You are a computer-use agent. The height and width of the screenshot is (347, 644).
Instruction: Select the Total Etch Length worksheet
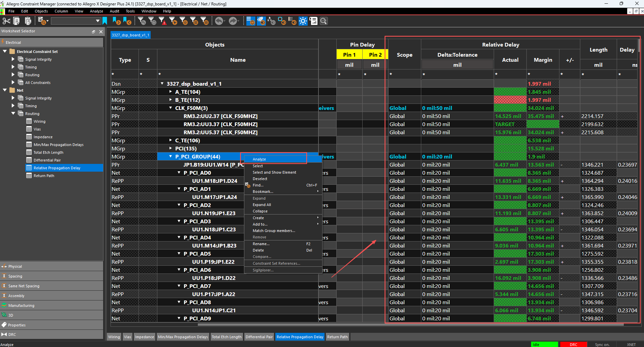tap(48, 152)
